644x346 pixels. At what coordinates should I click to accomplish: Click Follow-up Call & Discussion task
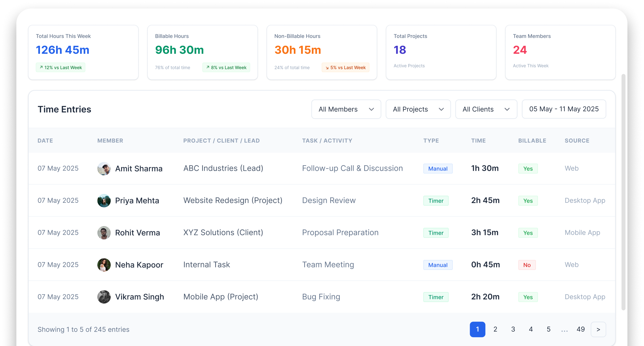click(x=353, y=168)
